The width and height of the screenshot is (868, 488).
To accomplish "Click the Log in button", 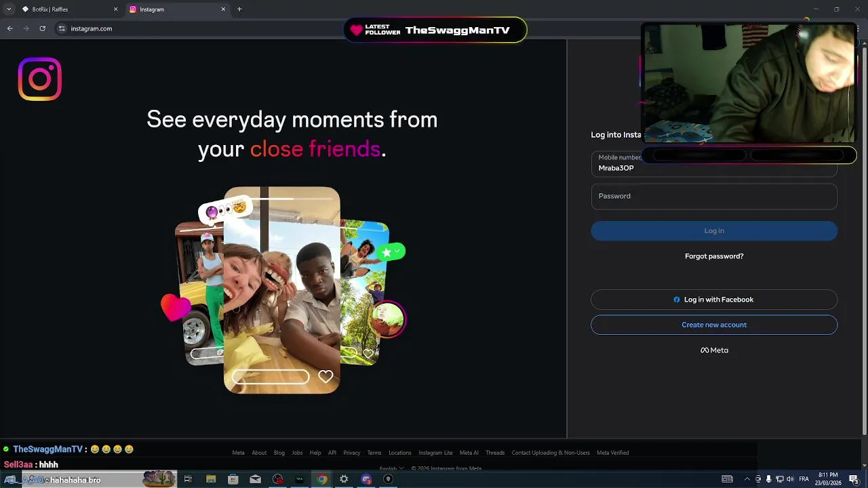I will (714, 230).
